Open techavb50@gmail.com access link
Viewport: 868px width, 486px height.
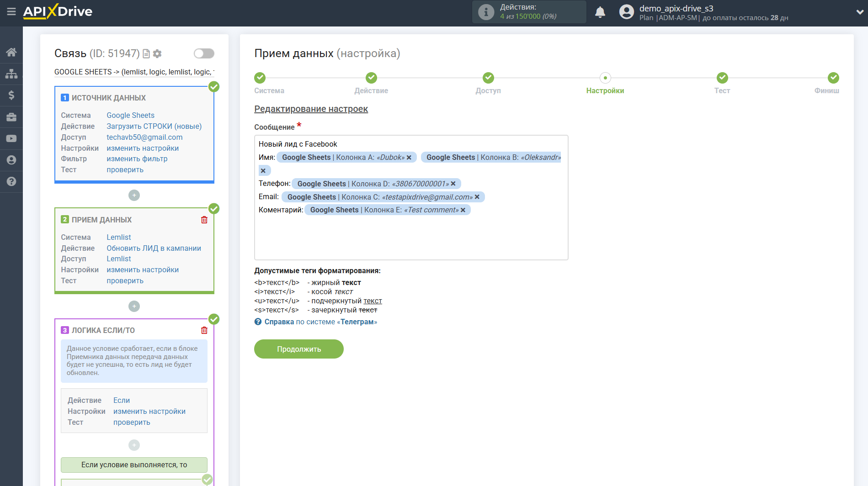(144, 137)
